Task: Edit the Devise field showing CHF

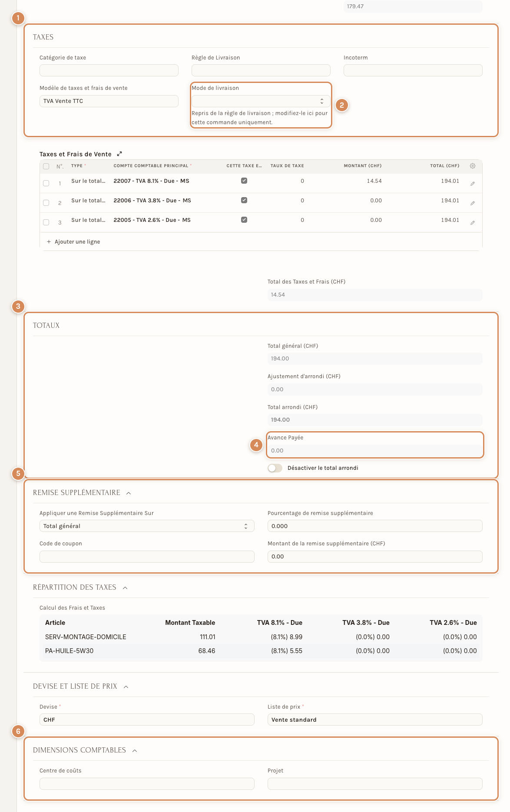Action: (x=147, y=720)
